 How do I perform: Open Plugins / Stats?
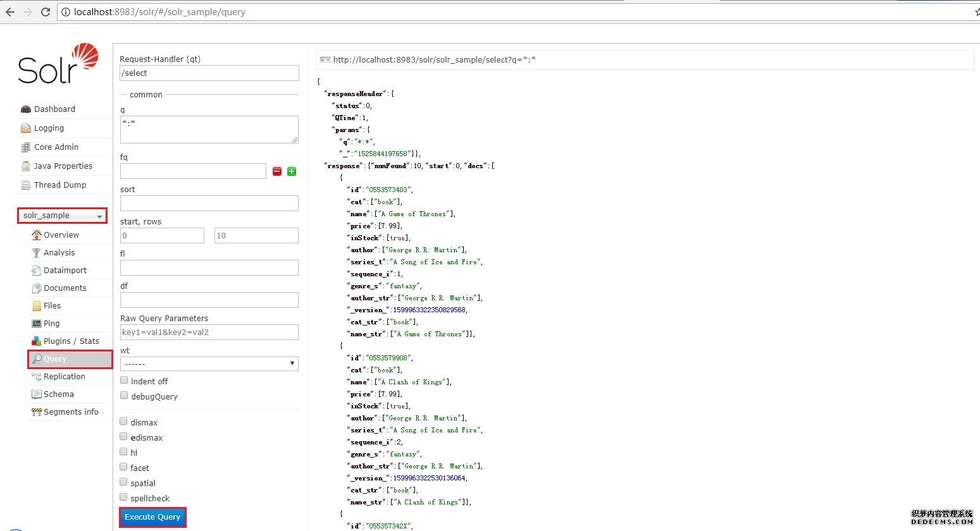tap(70, 341)
